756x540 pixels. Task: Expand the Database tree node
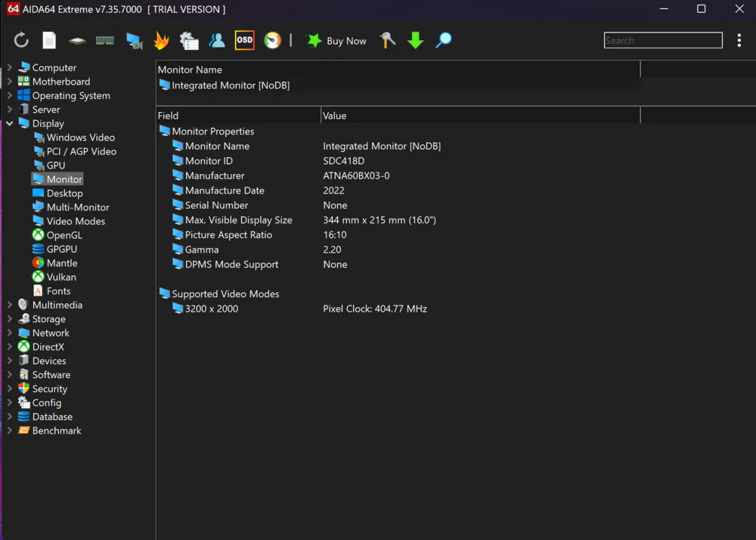[10, 417]
